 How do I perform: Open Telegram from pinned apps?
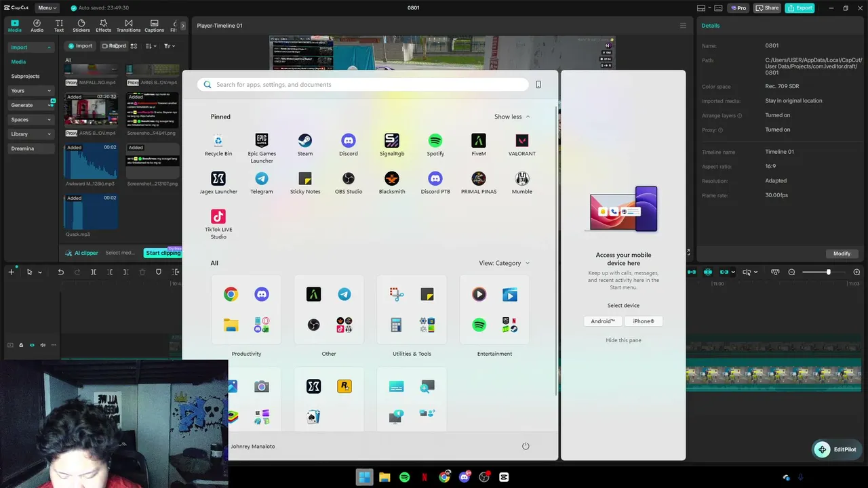[x=262, y=182]
